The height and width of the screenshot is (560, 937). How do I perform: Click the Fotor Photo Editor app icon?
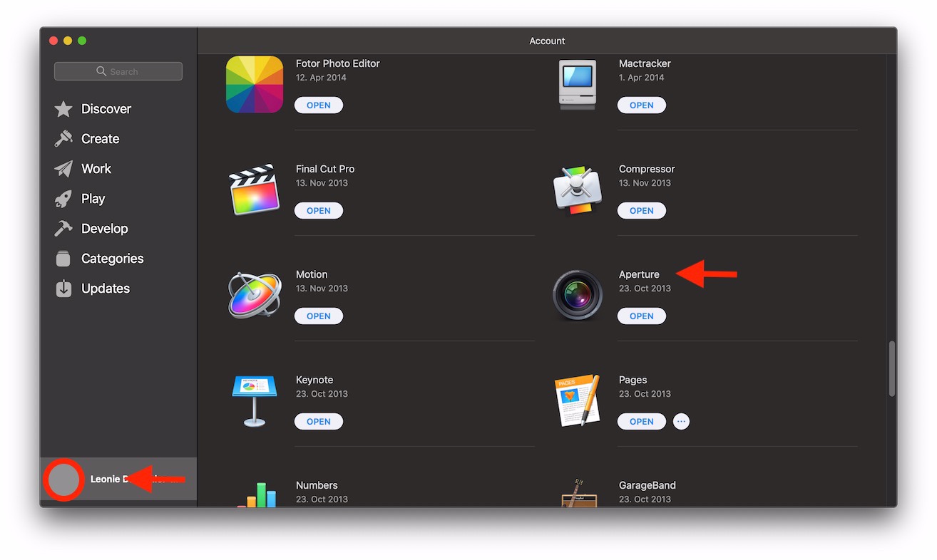(255, 85)
